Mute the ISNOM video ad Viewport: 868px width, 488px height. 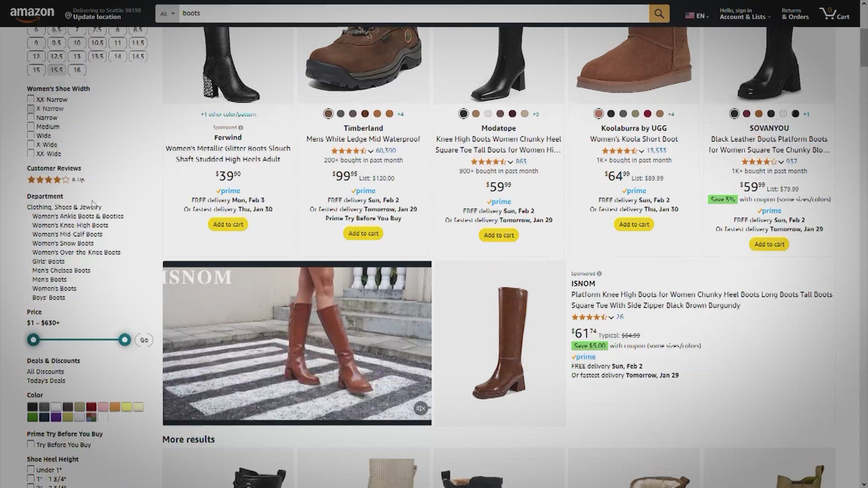pos(420,408)
